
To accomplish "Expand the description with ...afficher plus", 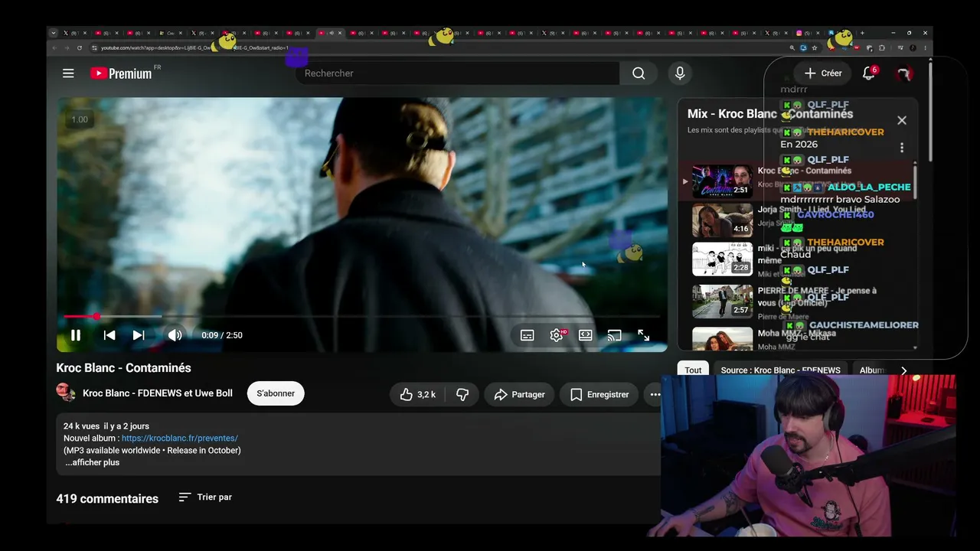I will click(x=92, y=462).
